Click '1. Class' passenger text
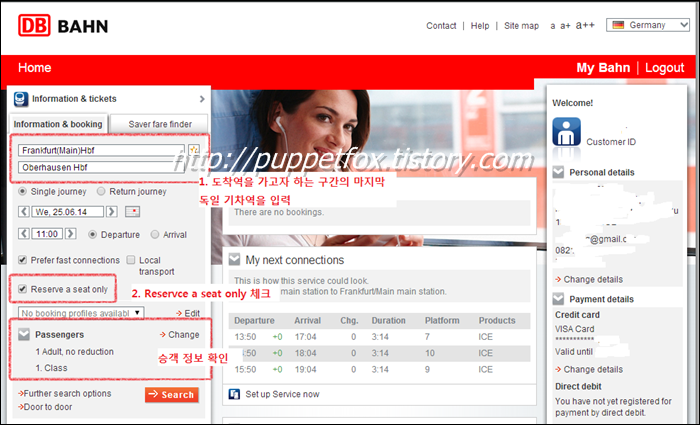The image size is (700, 425). click(51, 368)
